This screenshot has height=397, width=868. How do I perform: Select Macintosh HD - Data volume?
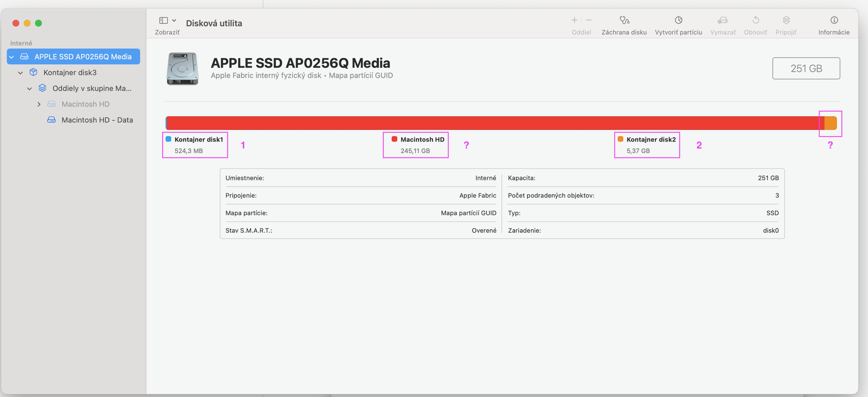97,120
